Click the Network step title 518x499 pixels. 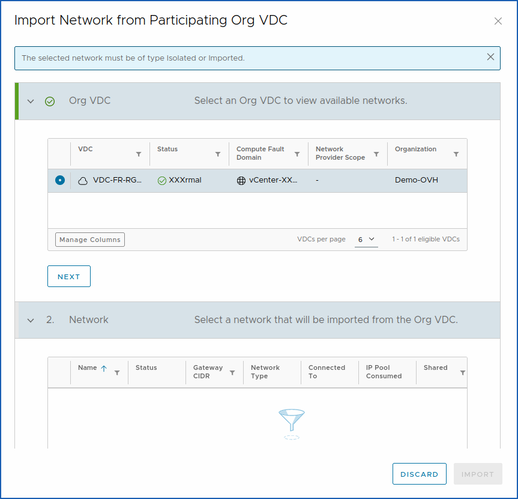(x=89, y=320)
